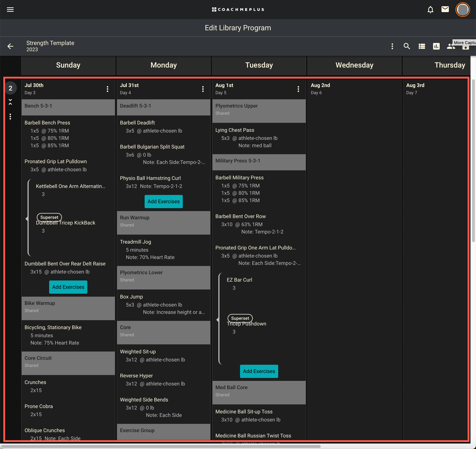Select the Dumbbell Tricep KickBack exercise
Image resolution: width=476 pixels, height=449 pixels.
tap(66, 223)
